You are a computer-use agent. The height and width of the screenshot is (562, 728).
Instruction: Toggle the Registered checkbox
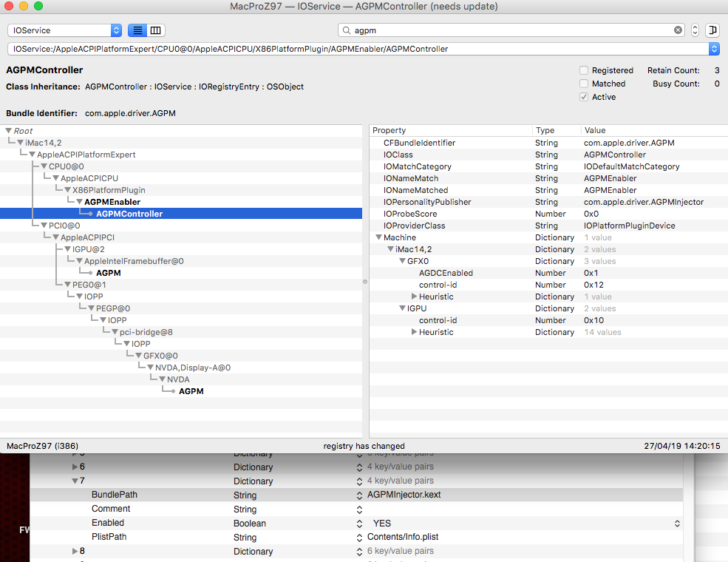[584, 70]
